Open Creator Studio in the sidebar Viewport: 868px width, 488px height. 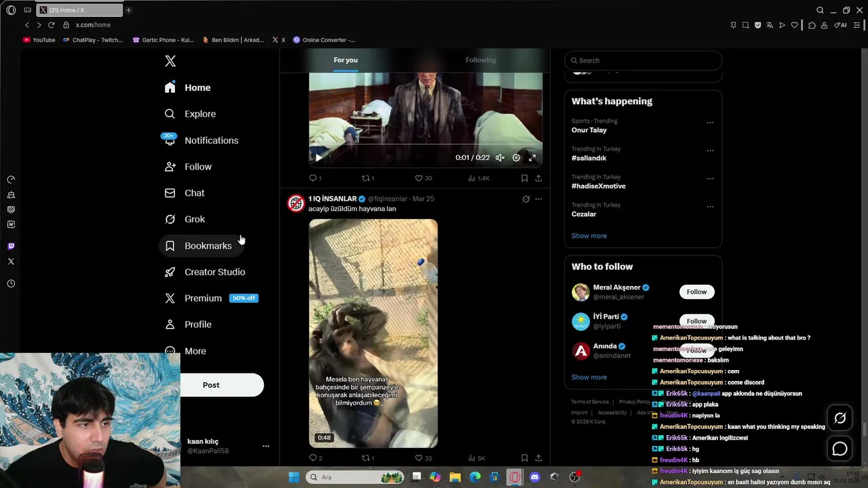coord(205,272)
